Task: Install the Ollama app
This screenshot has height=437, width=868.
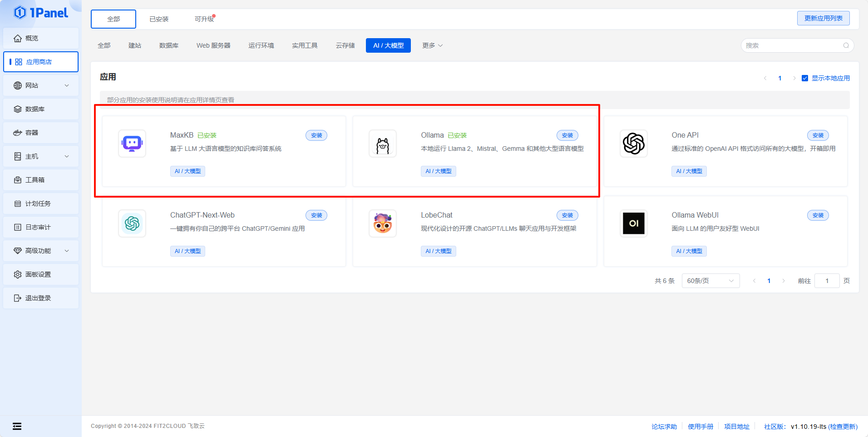Action: 567,135
